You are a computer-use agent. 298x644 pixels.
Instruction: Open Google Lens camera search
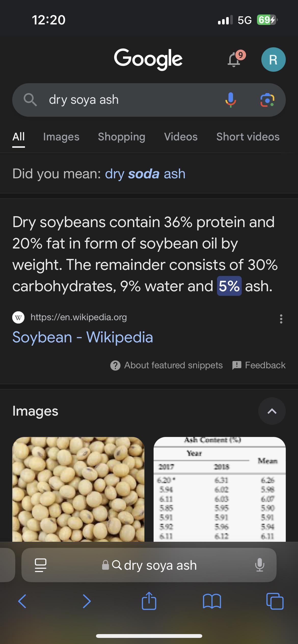click(267, 100)
